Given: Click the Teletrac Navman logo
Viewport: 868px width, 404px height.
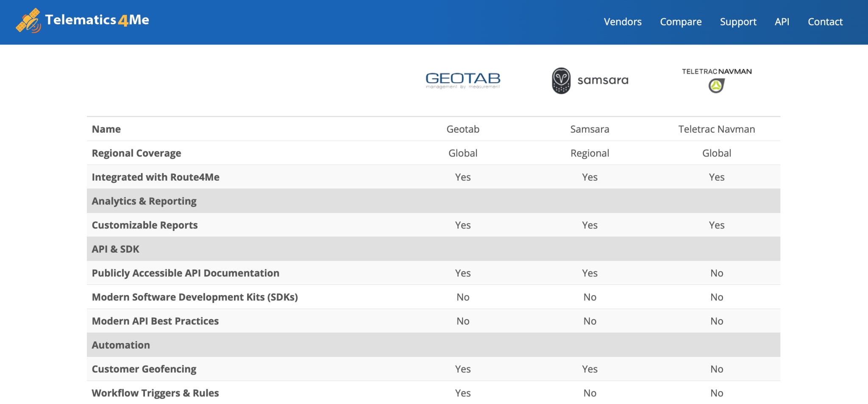Looking at the screenshot, I should click(717, 80).
